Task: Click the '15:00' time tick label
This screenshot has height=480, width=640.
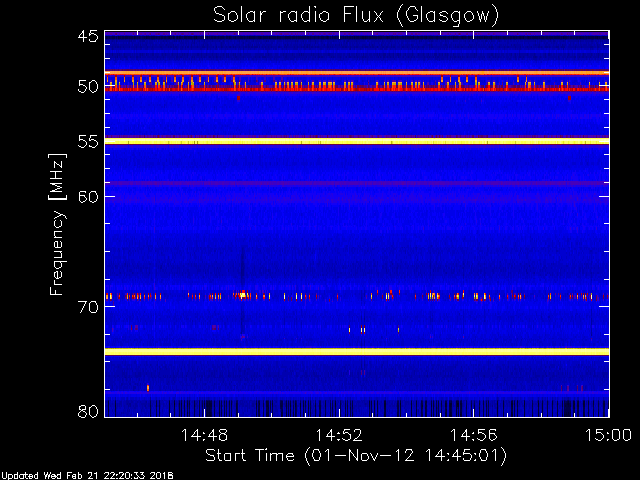Action: 609,435
